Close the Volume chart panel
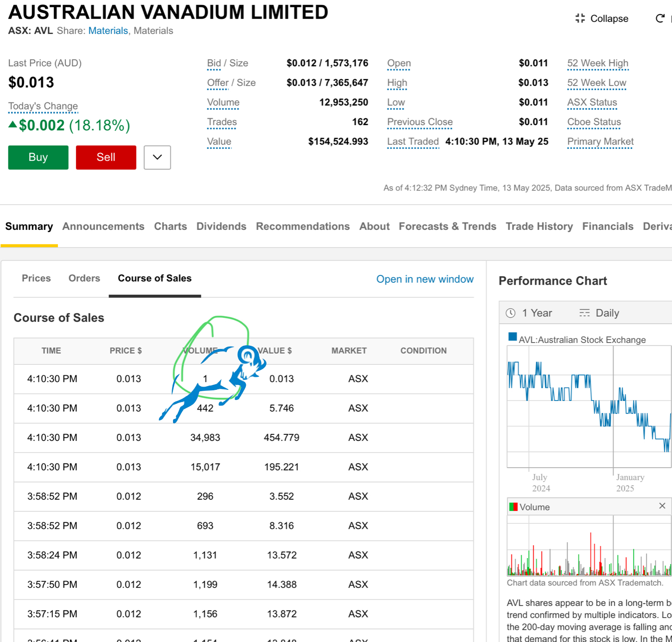Viewport: 672px width, 642px height. 662,506
